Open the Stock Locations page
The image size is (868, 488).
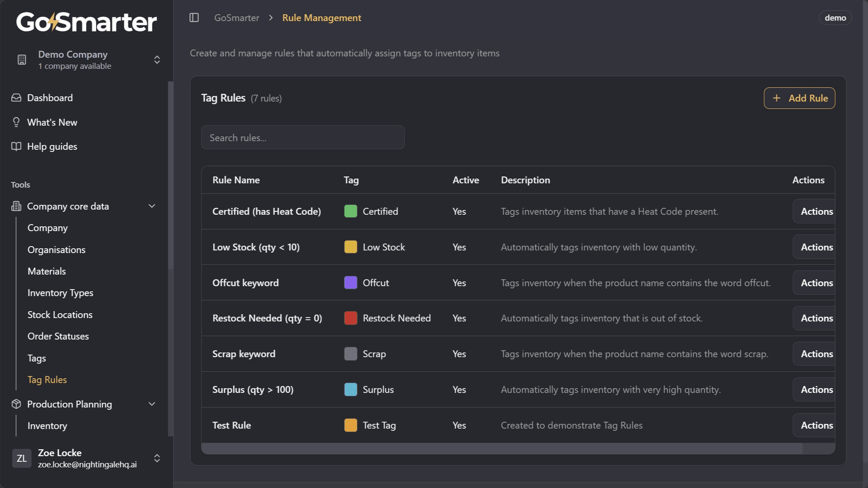[60, 315]
